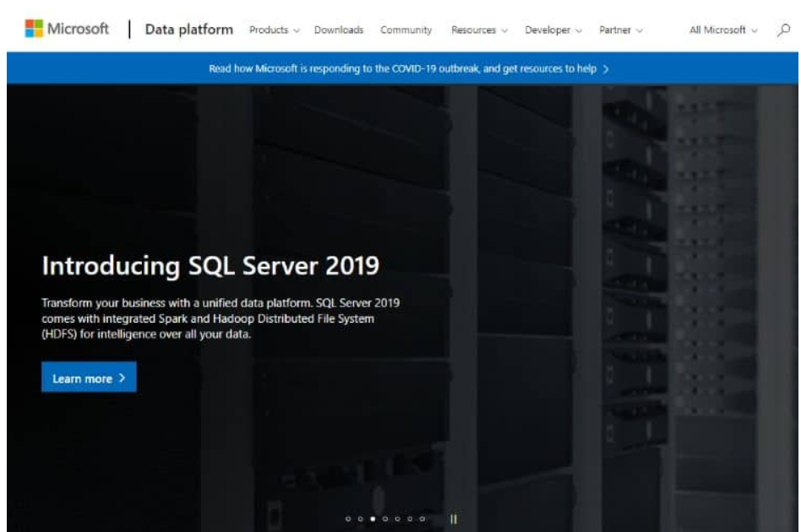Select the sixth carousel dot

click(410, 519)
